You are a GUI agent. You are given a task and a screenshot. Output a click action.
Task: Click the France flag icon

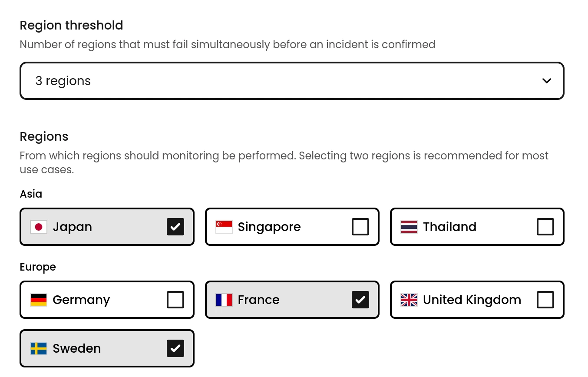pos(224,300)
